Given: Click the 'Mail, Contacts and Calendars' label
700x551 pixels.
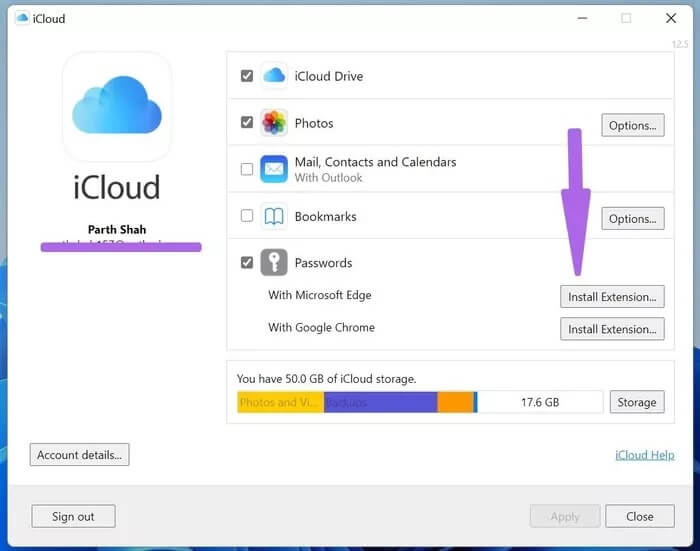Looking at the screenshot, I should (x=375, y=162).
